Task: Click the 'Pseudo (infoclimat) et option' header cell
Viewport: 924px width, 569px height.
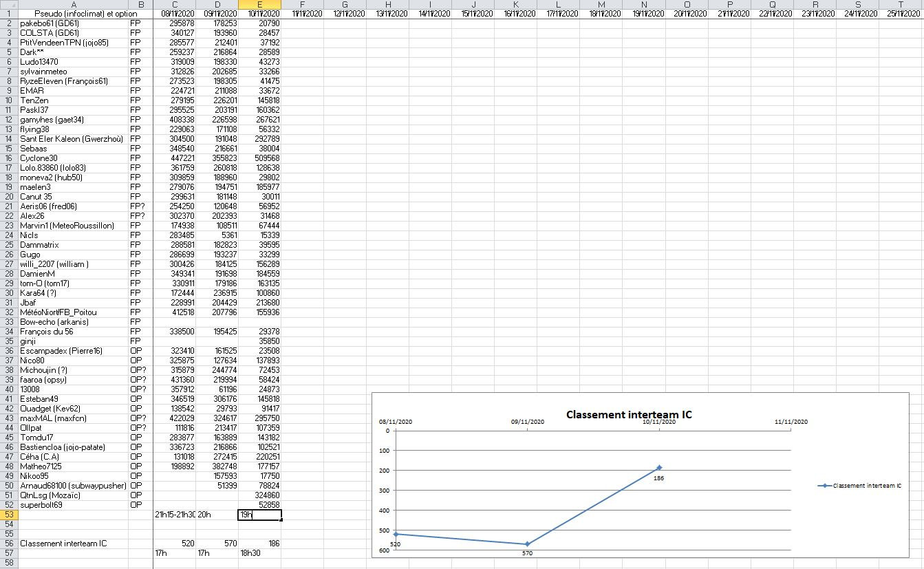Action: coord(72,13)
